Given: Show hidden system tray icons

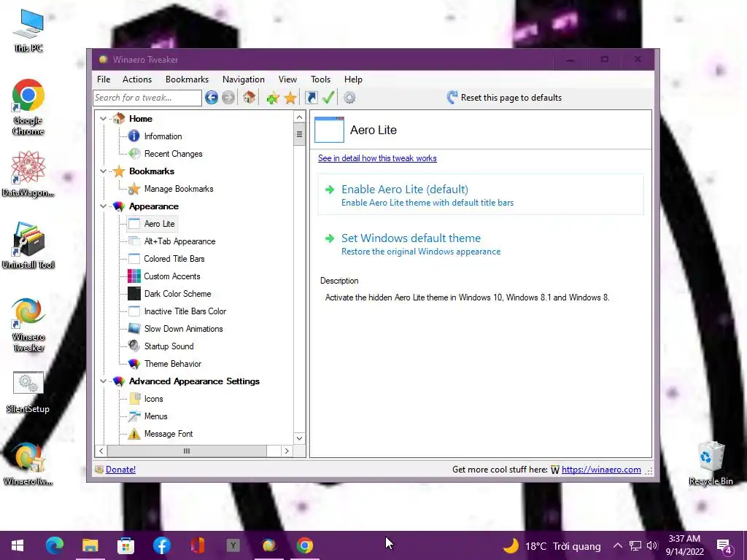Looking at the screenshot, I should pyautogui.click(x=617, y=546).
